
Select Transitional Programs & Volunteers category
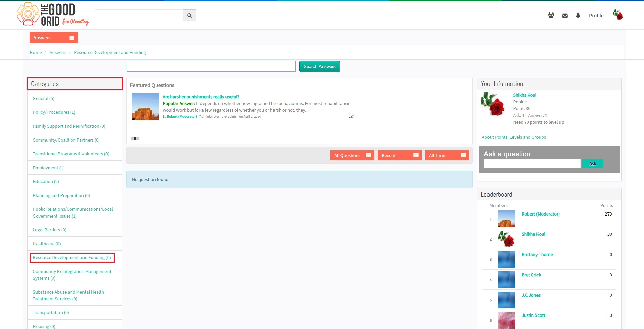pos(71,154)
